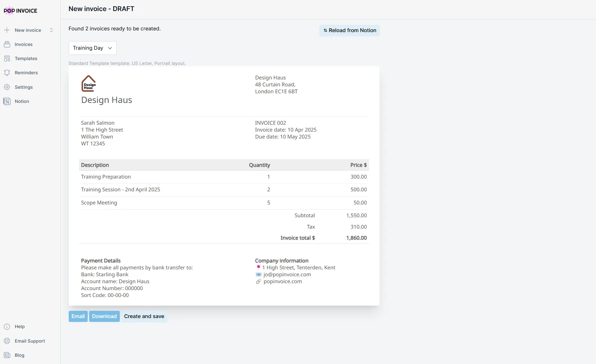
Task: Open Reminders via the bell icon
Action: [7, 73]
